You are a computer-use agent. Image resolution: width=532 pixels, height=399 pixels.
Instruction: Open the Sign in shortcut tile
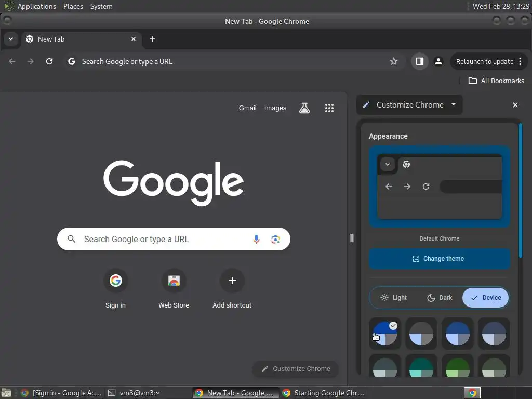coord(115,288)
